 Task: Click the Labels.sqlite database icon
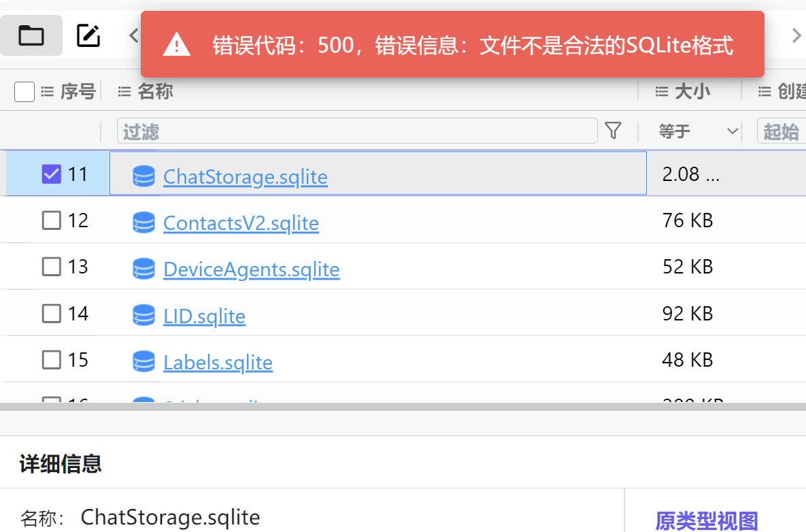click(144, 362)
